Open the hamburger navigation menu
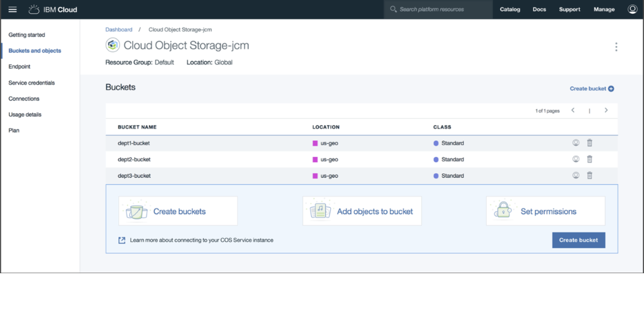 tap(13, 9)
